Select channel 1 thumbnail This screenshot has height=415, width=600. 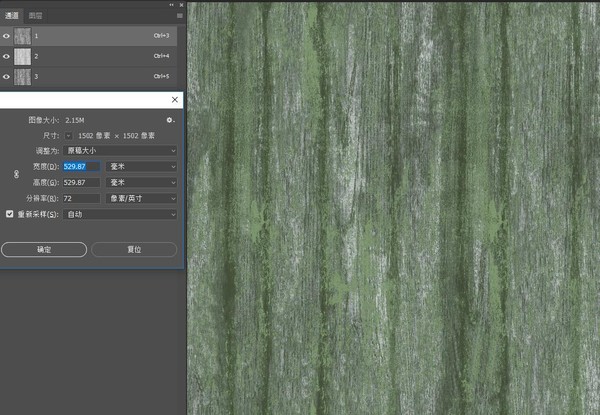23,36
